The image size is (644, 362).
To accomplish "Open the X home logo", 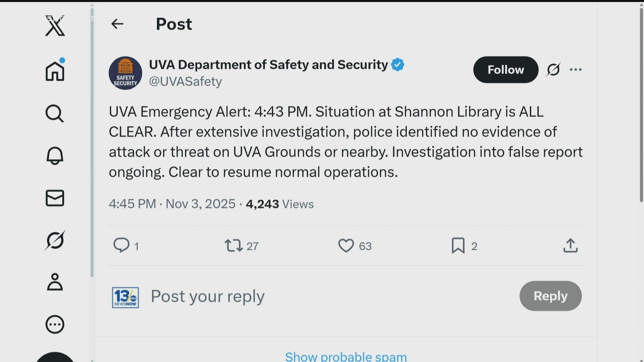I will pyautogui.click(x=55, y=26).
